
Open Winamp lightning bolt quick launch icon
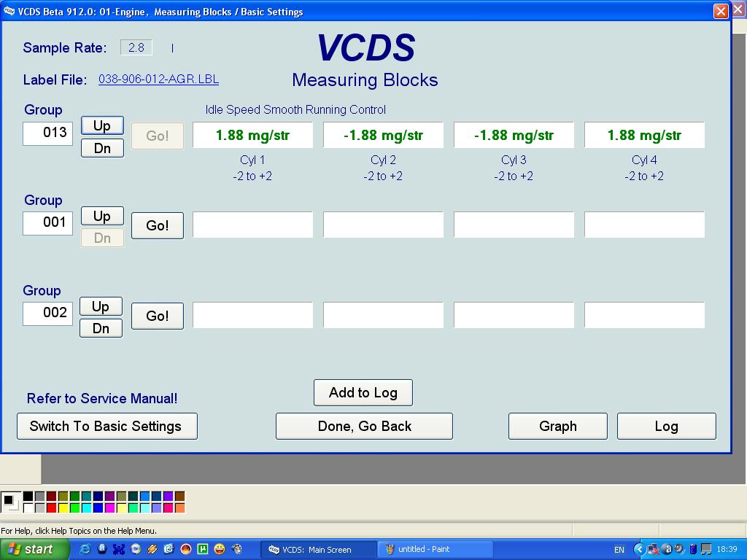point(152,549)
